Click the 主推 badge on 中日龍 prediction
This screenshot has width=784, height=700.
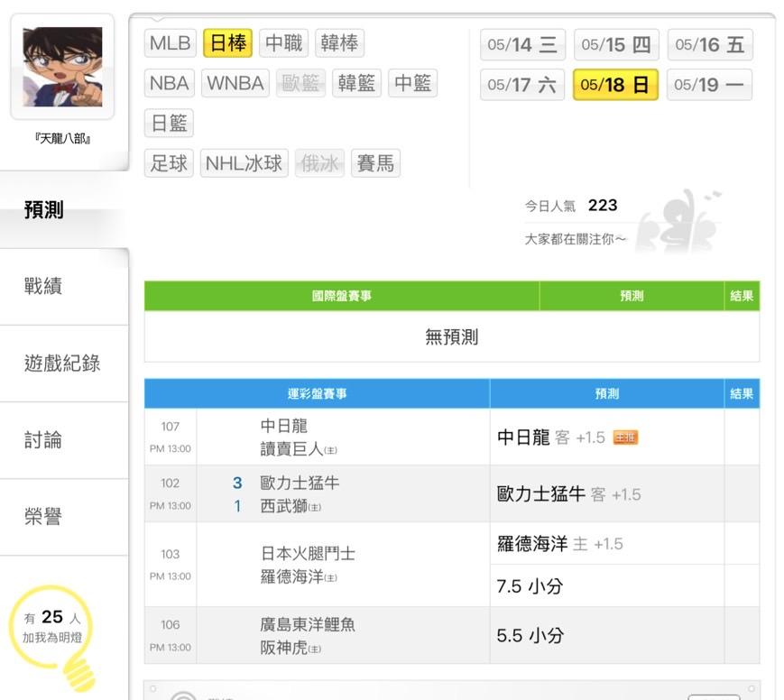tap(625, 437)
